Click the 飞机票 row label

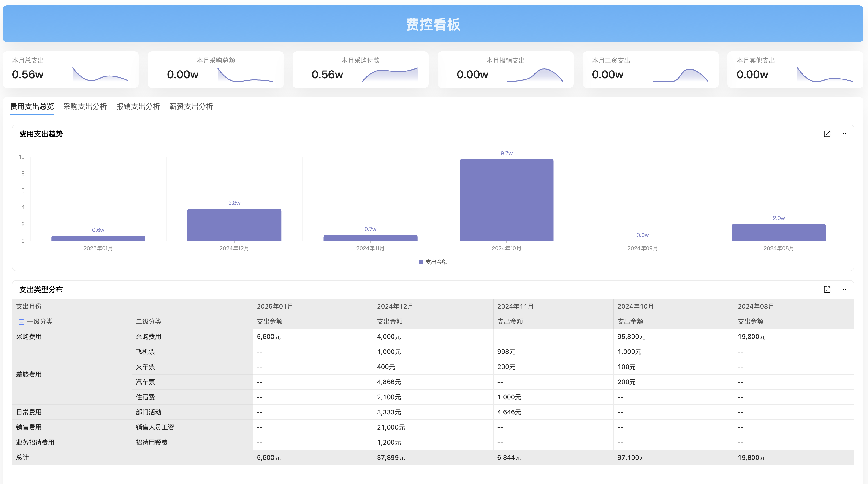192,352
